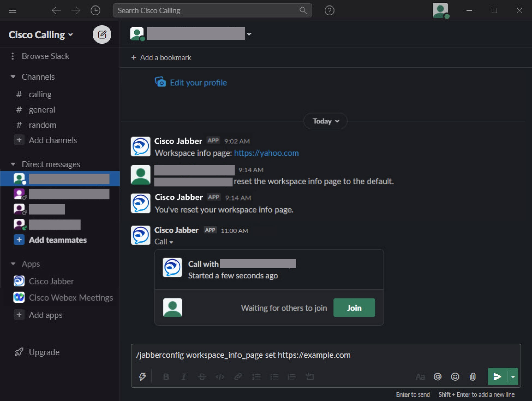Screen dimensions: 532x401
Task: Open send options dropdown arrow
Action: coord(513,377)
